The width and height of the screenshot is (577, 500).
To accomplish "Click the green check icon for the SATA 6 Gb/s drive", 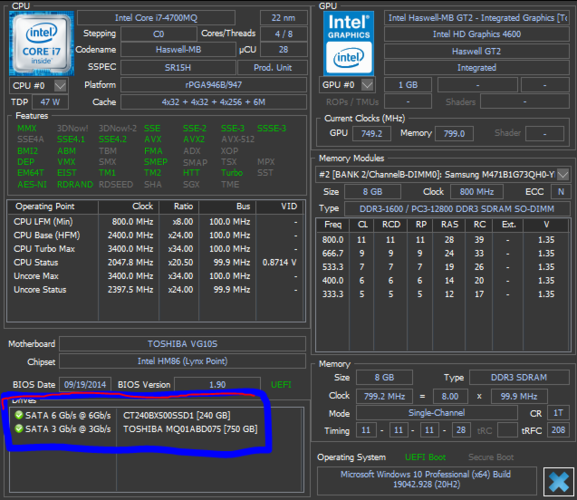I will pos(19,415).
